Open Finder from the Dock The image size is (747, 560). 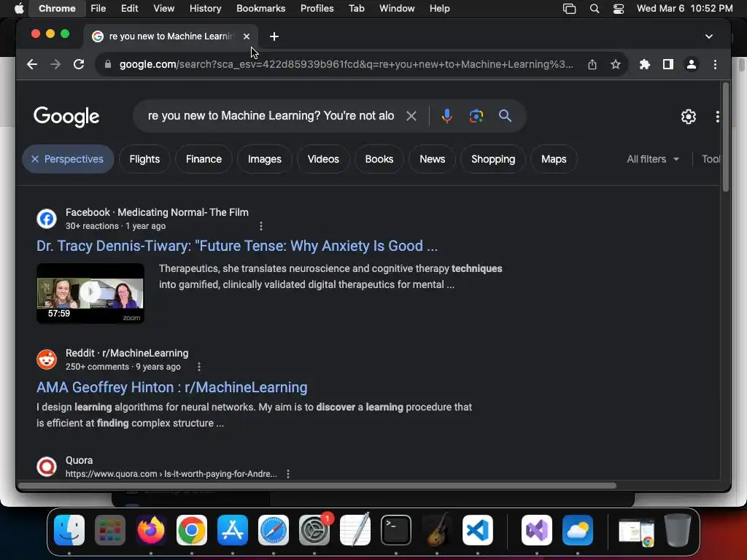69,530
